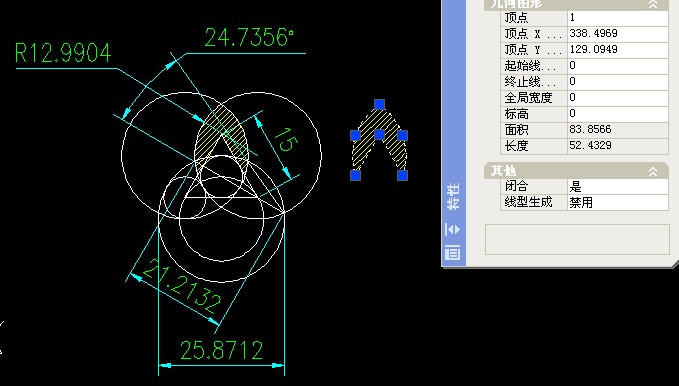Open the 线型生成 dropdown showing 禁用
Screen dimensions: 679x386
pos(618,203)
